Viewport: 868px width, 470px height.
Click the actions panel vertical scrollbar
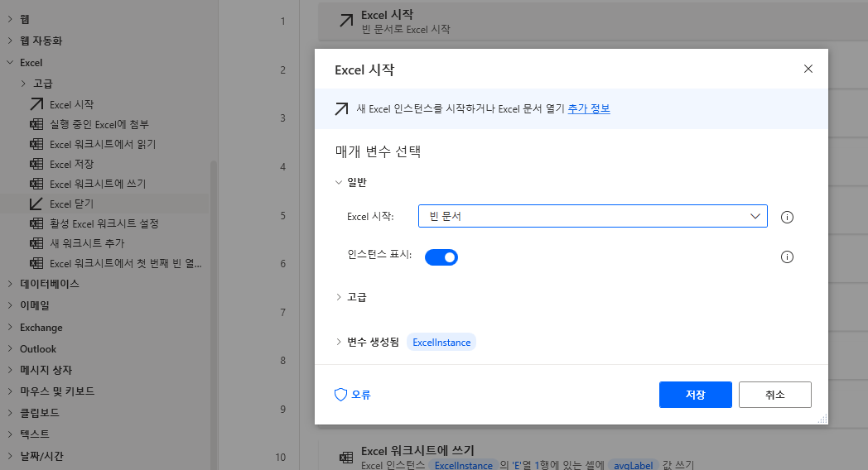[213, 315]
